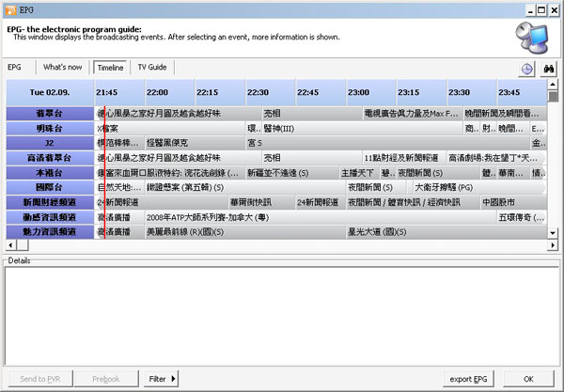The width and height of the screenshot is (564, 392).
Task: Select the J2 channel row header
Action: pyautogui.click(x=49, y=143)
